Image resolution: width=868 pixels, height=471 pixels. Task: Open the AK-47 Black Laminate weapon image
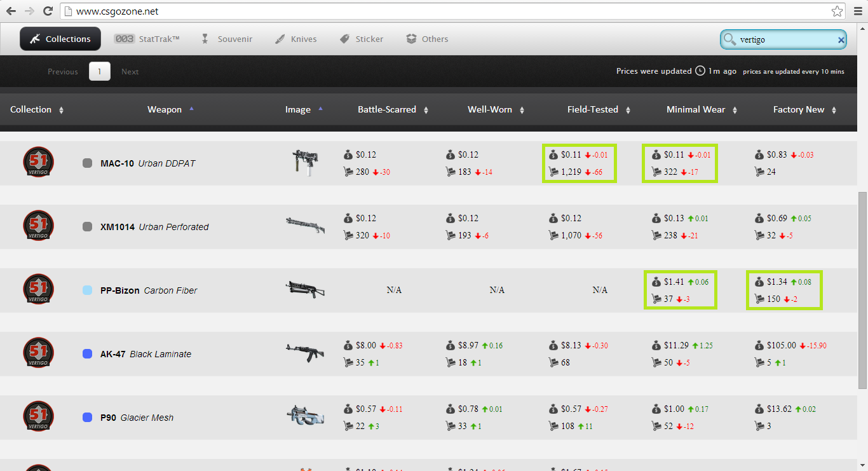[305, 353]
